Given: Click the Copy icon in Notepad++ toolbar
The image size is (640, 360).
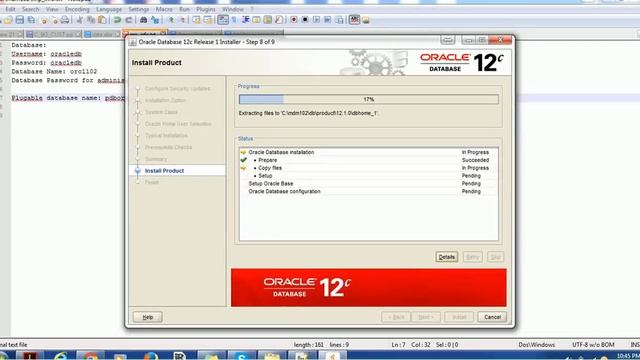Looking at the screenshot, I should point(91,20).
